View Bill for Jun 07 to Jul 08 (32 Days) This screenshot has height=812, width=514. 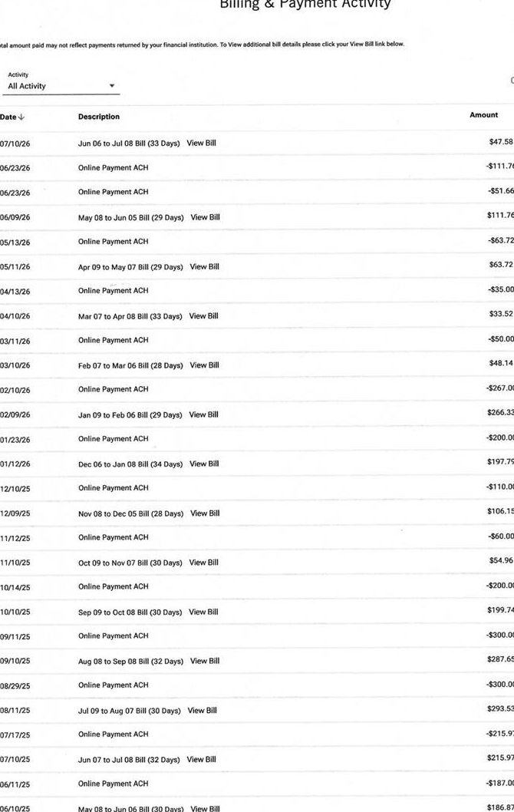point(201,759)
